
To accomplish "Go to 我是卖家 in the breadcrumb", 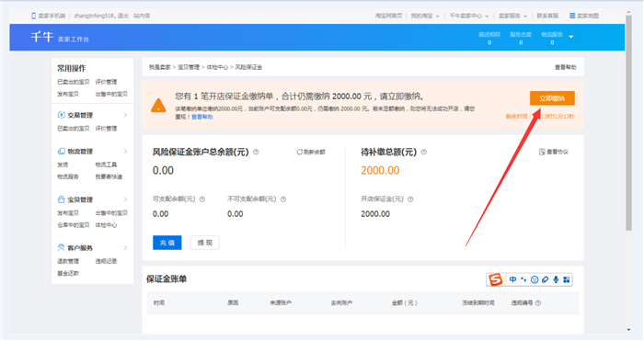I will pos(160,67).
